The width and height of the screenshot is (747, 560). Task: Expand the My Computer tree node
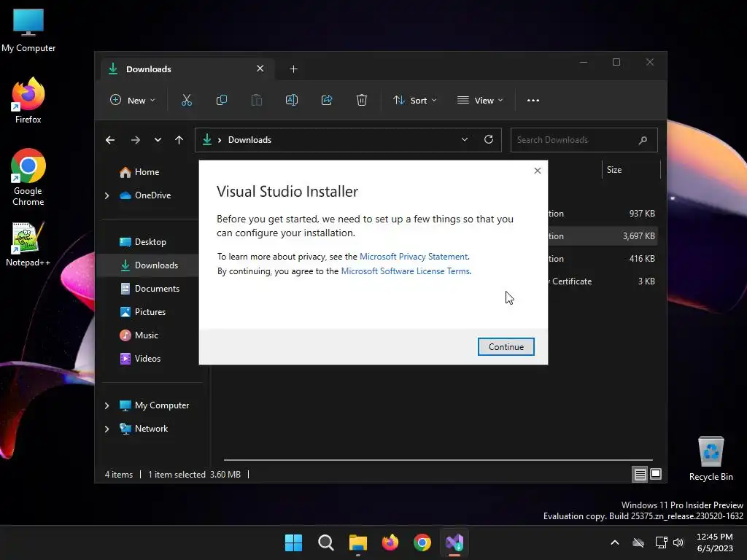tap(107, 405)
